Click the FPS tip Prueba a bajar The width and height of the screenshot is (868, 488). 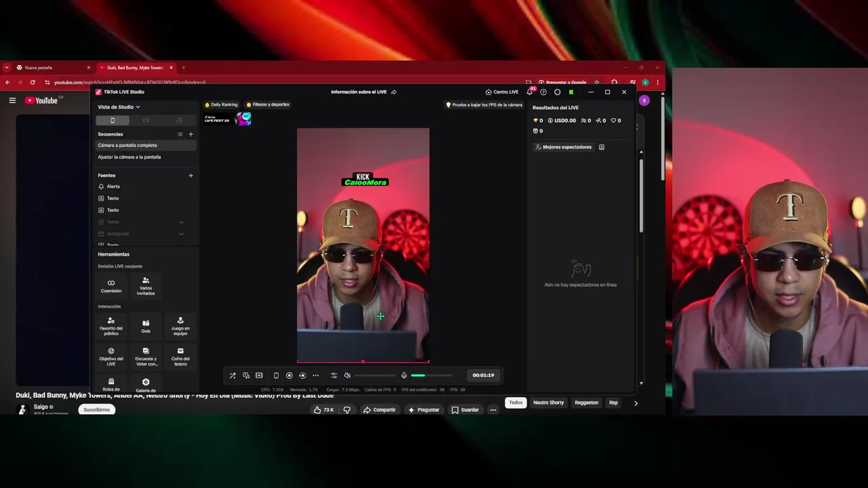point(484,105)
